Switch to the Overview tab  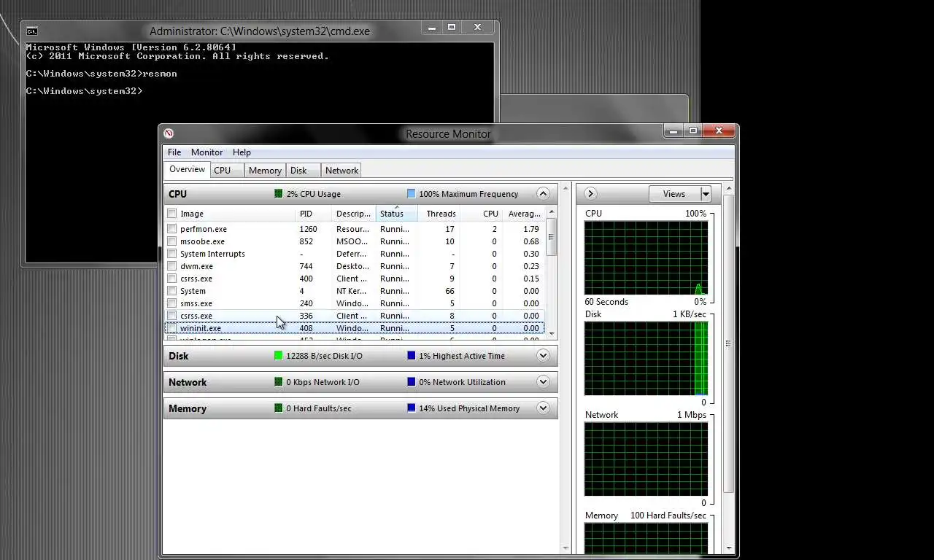(187, 169)
